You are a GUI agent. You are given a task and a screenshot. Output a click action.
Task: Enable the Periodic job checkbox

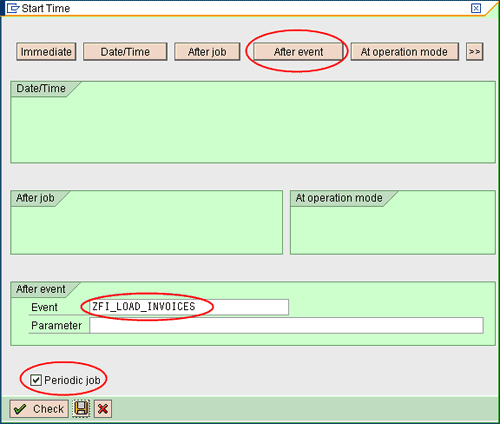pyautogui.click(x=36, y=380)
